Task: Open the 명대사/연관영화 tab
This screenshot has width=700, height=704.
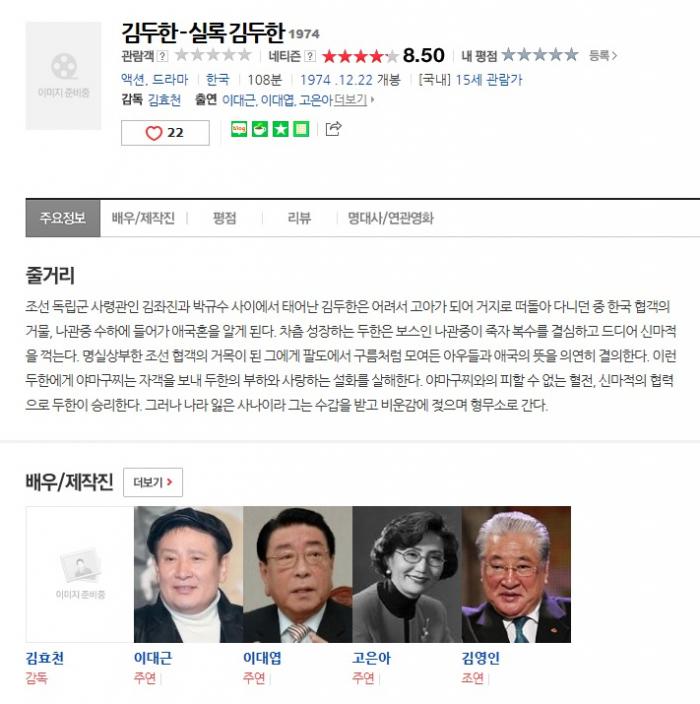Action: (391, 218)
